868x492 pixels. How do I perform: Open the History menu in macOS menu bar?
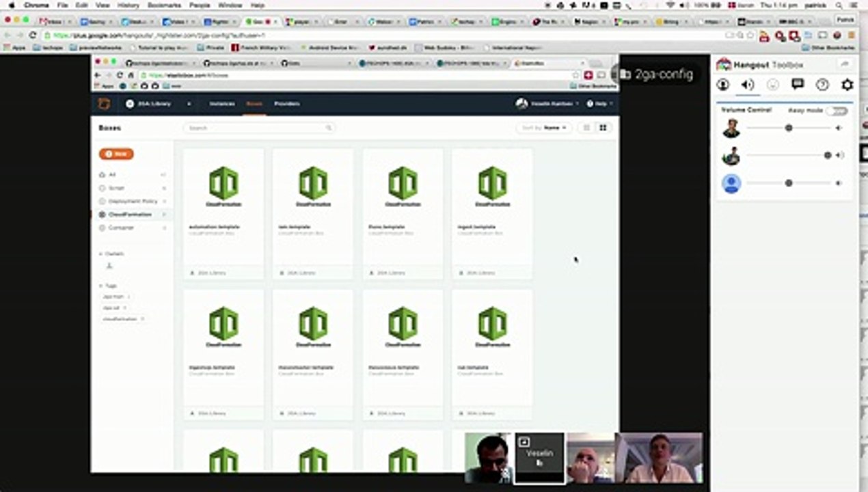coord(128,5)
